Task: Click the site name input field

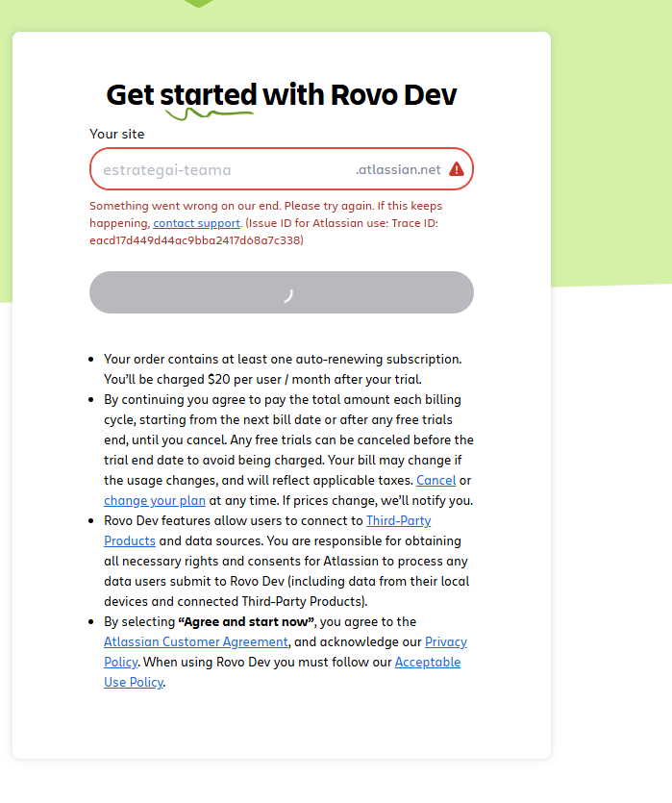Action: [x=282, y=169]
